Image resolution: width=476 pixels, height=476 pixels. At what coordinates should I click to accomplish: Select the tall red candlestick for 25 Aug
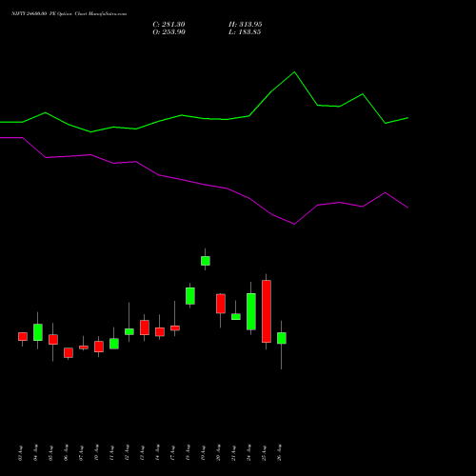click(x=267, y=311)
